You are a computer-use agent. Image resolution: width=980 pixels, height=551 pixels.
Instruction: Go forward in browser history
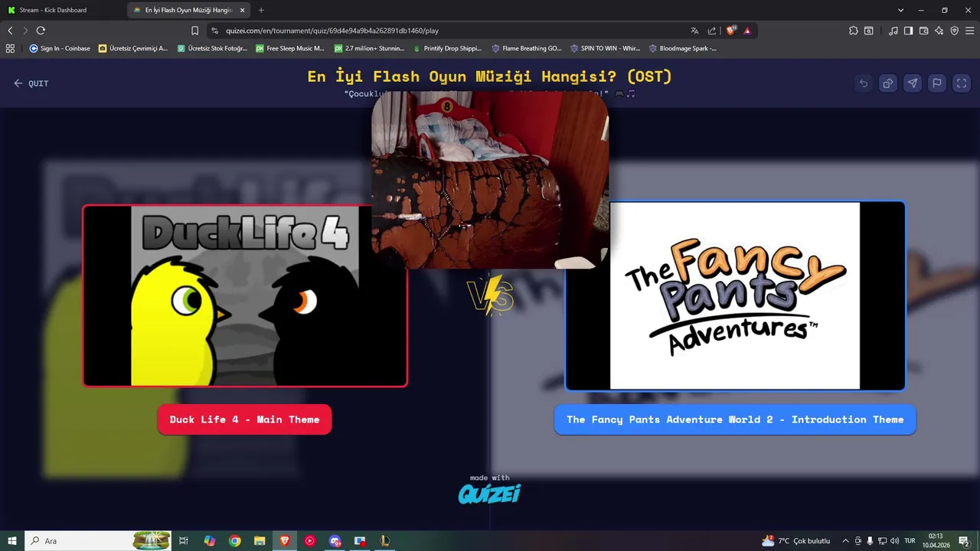tap(25, 31)
